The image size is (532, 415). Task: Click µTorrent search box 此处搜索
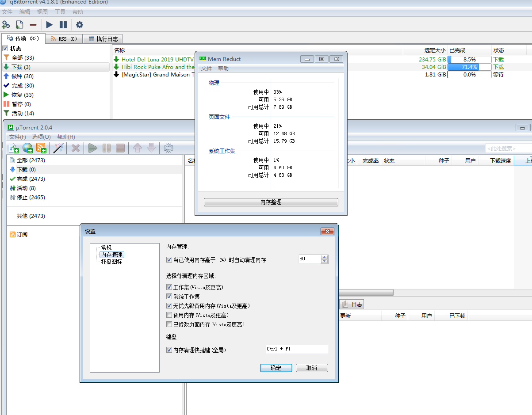tap(509, 148)
